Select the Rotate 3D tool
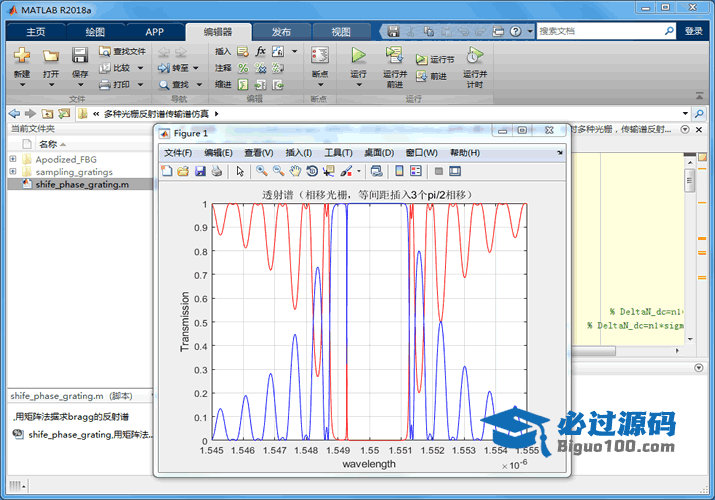 312,171
